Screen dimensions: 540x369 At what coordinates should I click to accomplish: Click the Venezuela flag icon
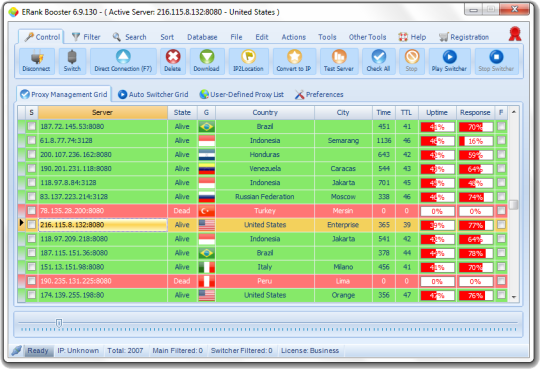point(207,169)
